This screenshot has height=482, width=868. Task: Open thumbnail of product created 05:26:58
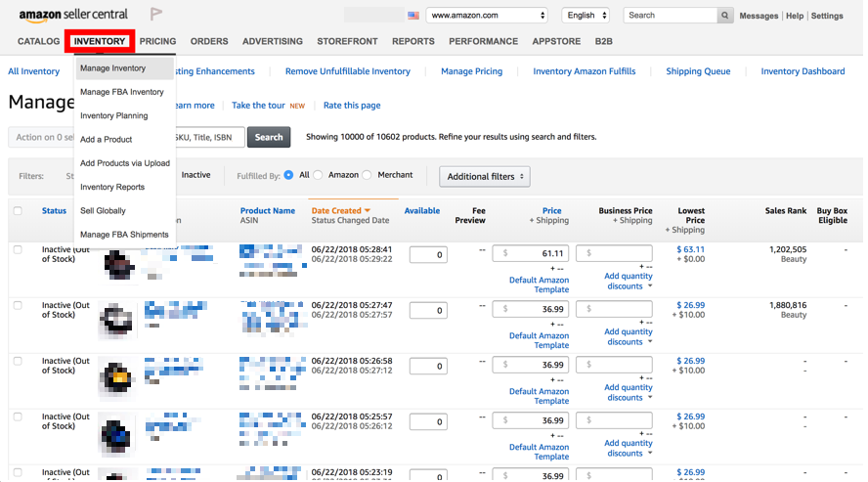point(116,377)
